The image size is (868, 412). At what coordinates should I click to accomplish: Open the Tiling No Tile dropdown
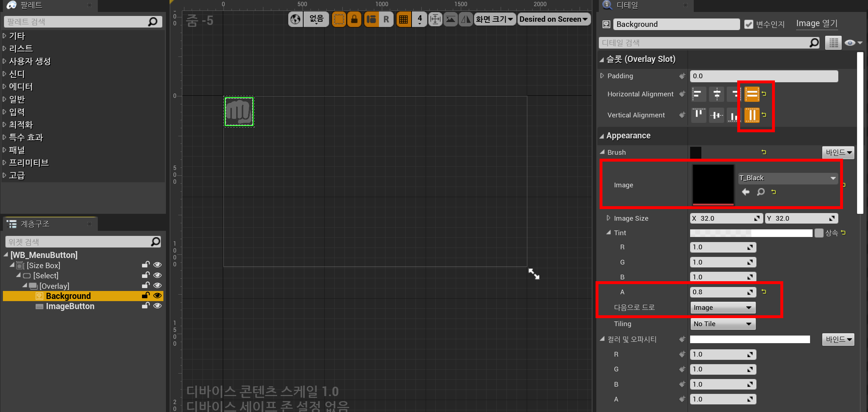[722, 324]
